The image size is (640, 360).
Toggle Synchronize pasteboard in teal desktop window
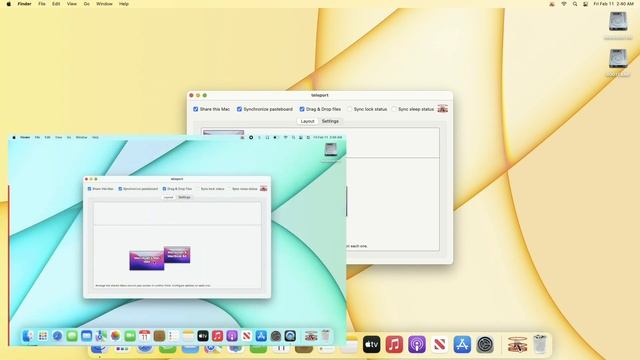pyautogui.click(x=120, y=189)
